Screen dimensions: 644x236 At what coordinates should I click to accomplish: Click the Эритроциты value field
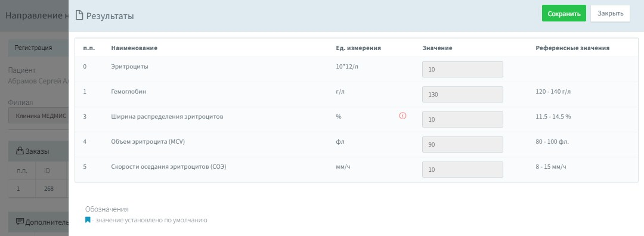pyautogui.click(x=463, y=69)
